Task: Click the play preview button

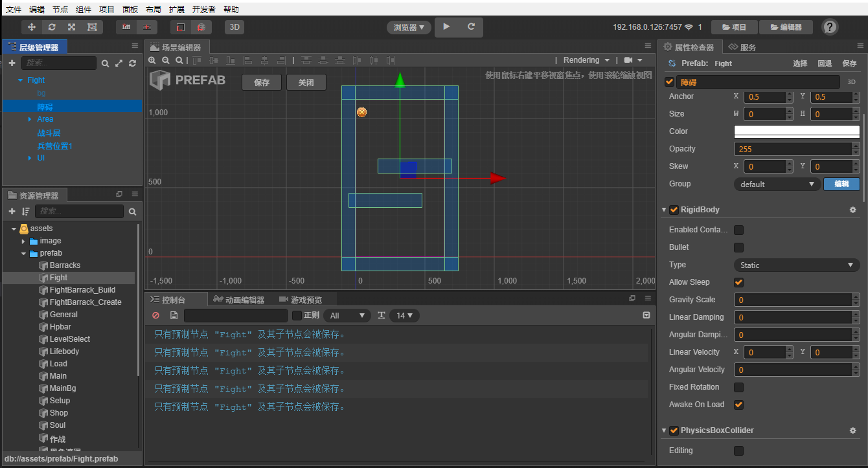Action: coord(446,27)
